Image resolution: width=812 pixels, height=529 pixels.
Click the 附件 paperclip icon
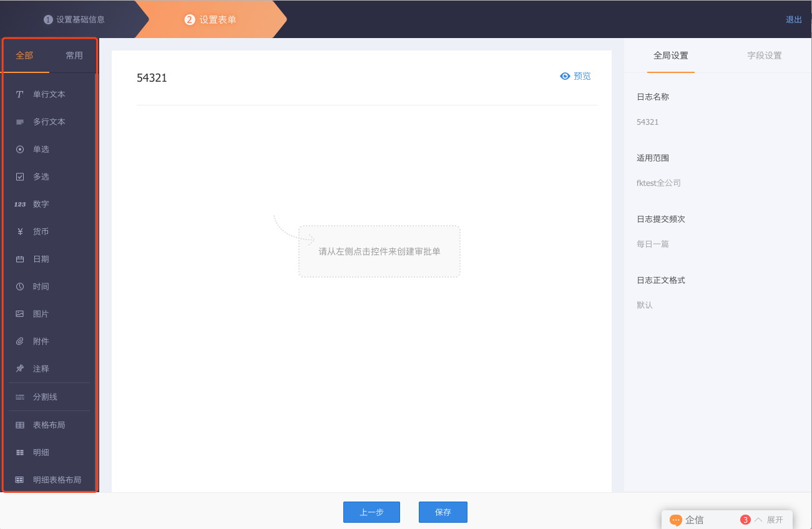pyautogui.click(x=20, y=342)
